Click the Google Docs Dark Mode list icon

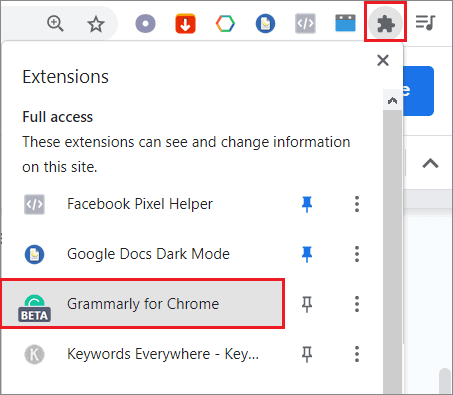tap(34, 254)
